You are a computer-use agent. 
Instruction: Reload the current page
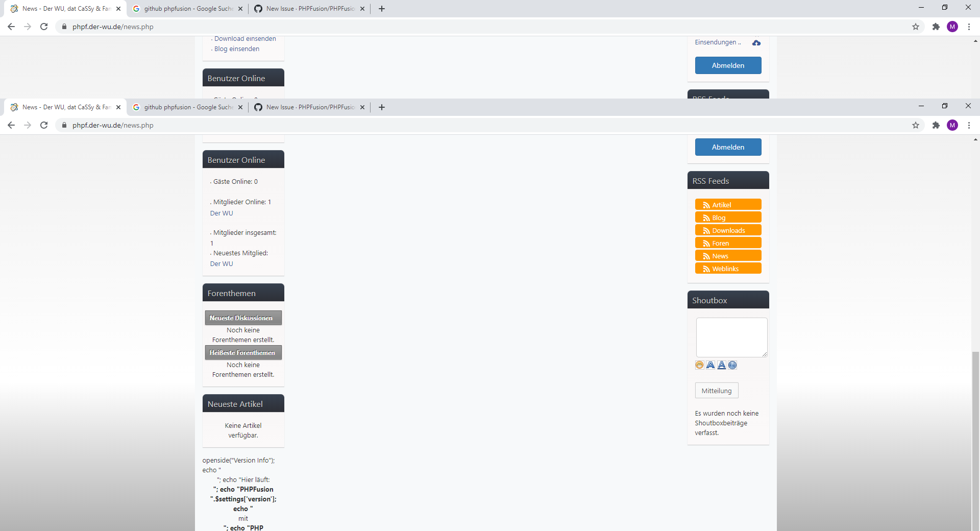pos(44,125)
